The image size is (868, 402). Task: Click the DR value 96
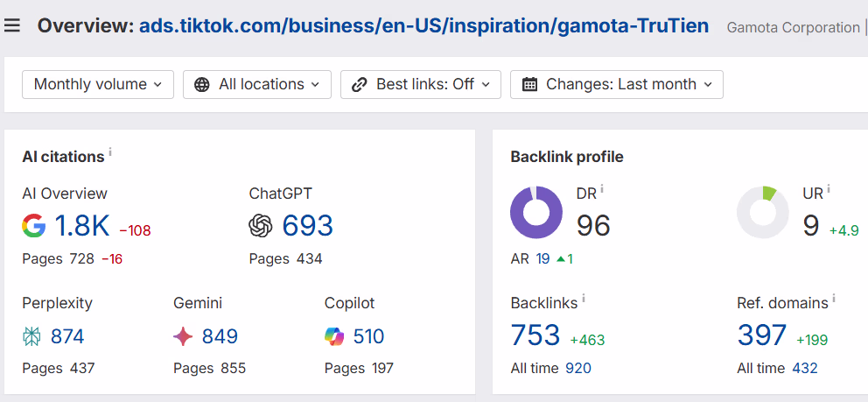593,226
